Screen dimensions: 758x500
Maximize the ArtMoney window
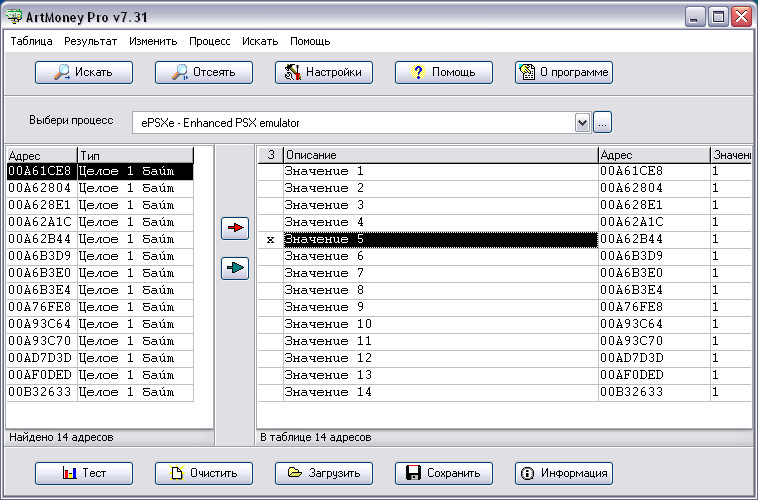click(x=718, y=17)
